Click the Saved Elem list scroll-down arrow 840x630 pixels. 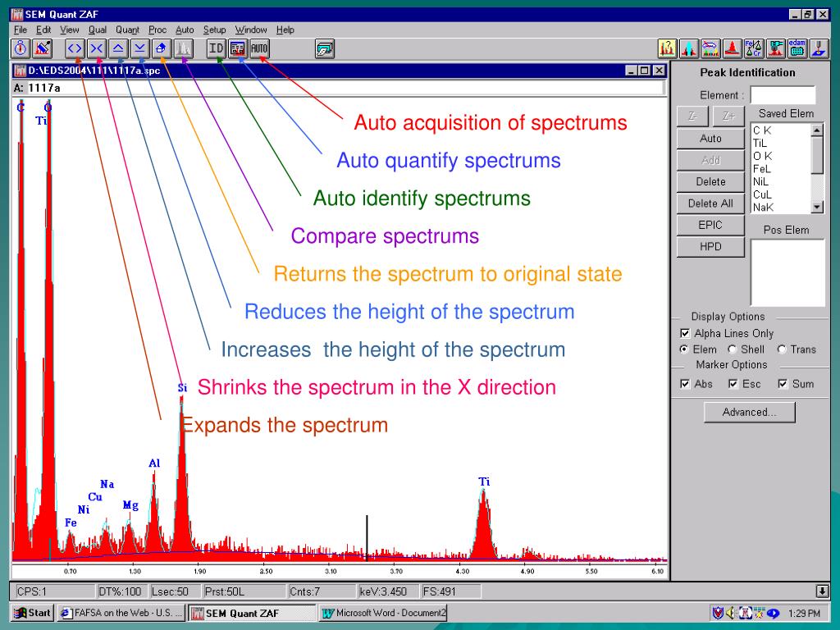(817, 207)
